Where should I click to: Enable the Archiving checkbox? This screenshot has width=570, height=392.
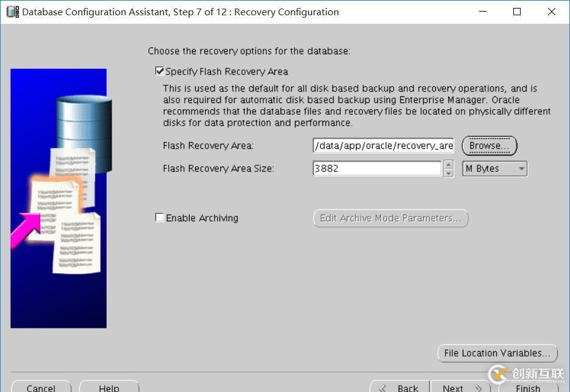[x=159, y=218]
